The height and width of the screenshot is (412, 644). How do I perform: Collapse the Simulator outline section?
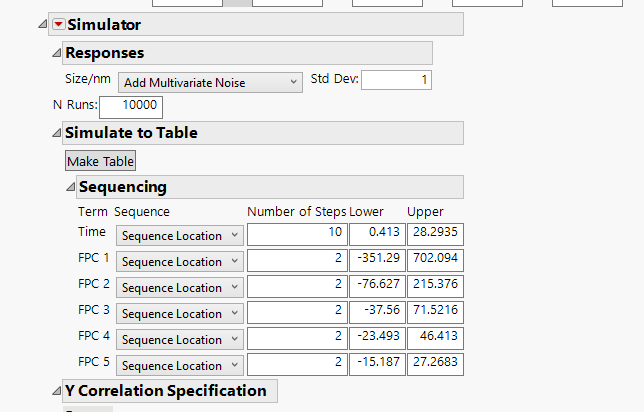click(43, 25)
